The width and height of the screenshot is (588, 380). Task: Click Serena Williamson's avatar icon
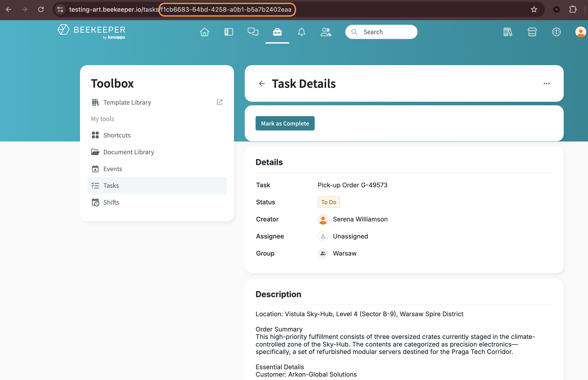tap(323, 219)
